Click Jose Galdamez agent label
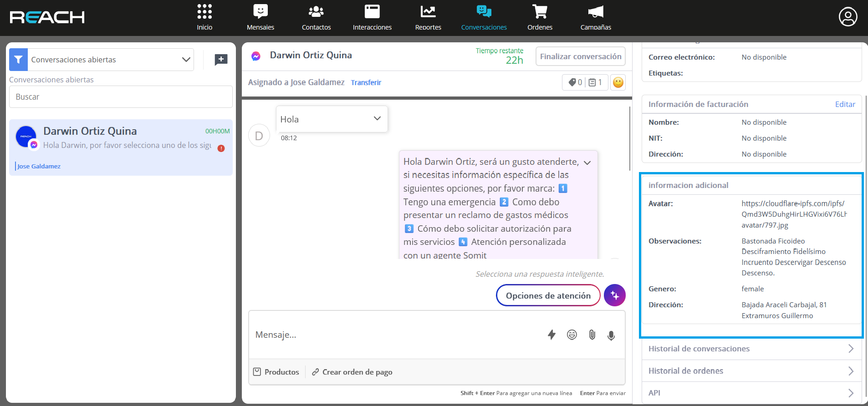The image size is (868, 406). 39,166
